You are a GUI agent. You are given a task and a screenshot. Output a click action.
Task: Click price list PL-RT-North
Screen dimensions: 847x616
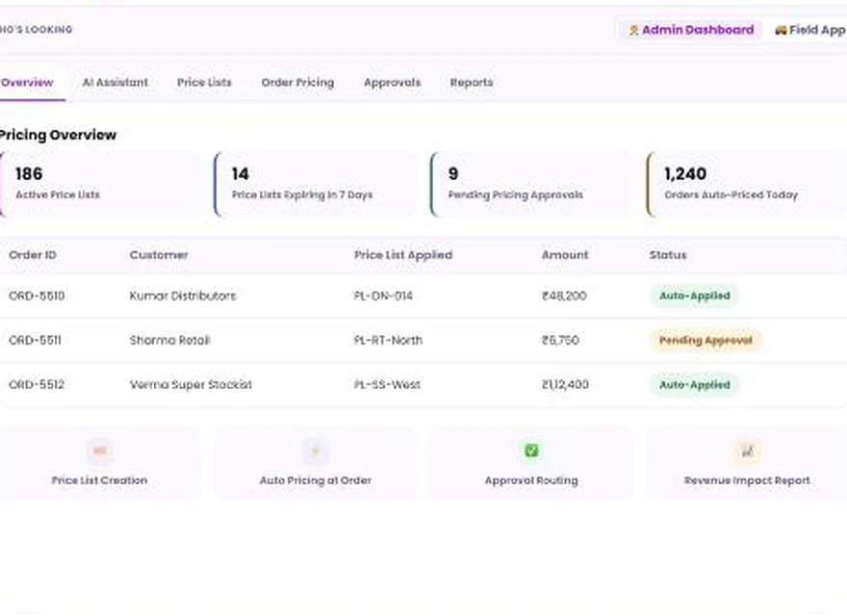[389, 341]
